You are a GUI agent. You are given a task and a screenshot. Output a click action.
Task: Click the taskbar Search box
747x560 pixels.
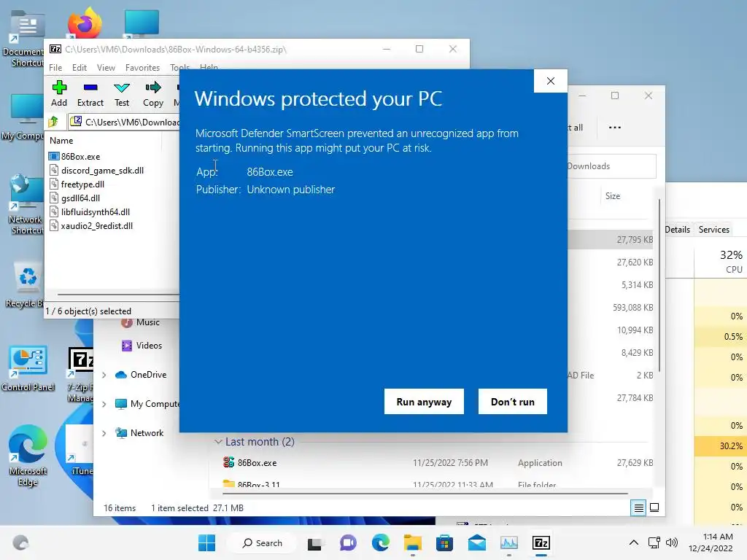click(262, 542)
